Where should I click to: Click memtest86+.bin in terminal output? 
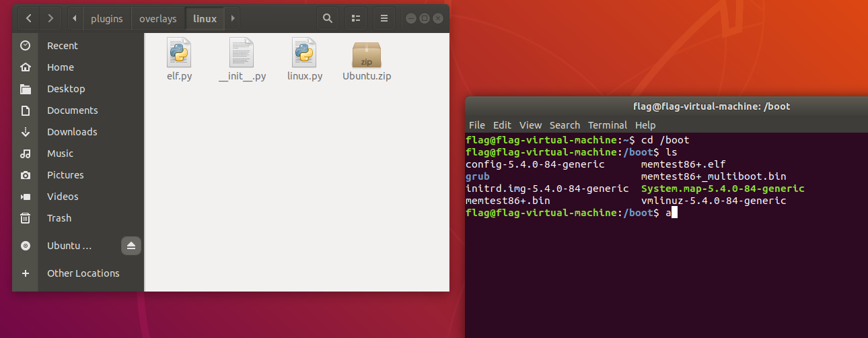coord(508,201)
